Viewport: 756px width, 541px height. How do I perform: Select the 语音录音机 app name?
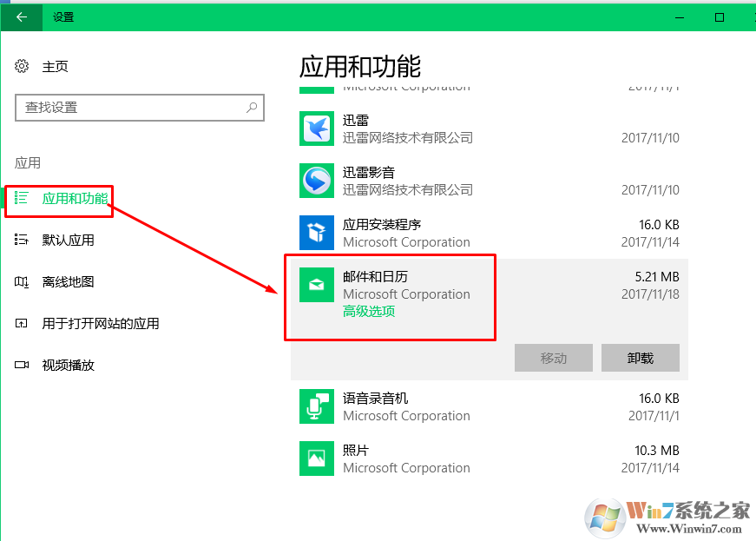tap(375, 398)
